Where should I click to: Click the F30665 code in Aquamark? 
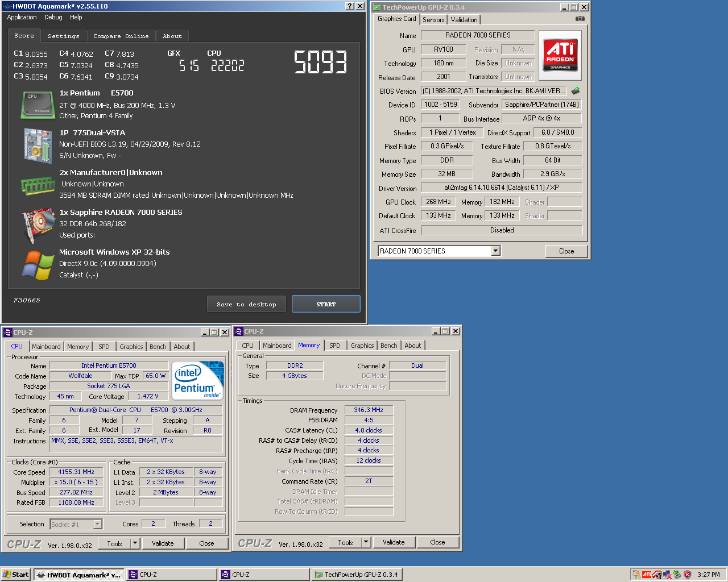(x=27, y=300)
